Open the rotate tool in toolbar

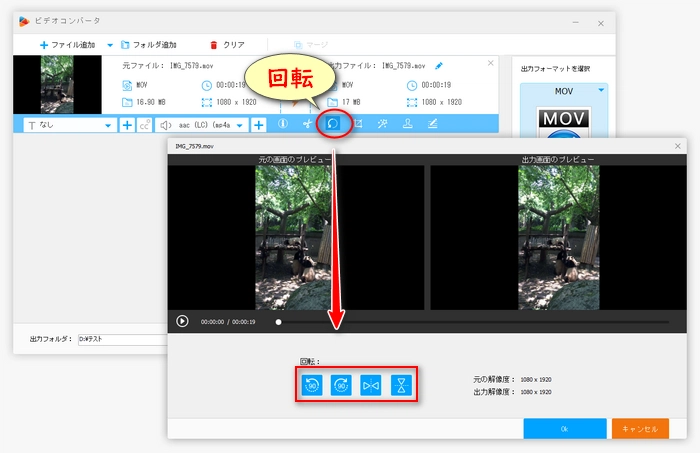pyautogui.click(x=332, y=125)
